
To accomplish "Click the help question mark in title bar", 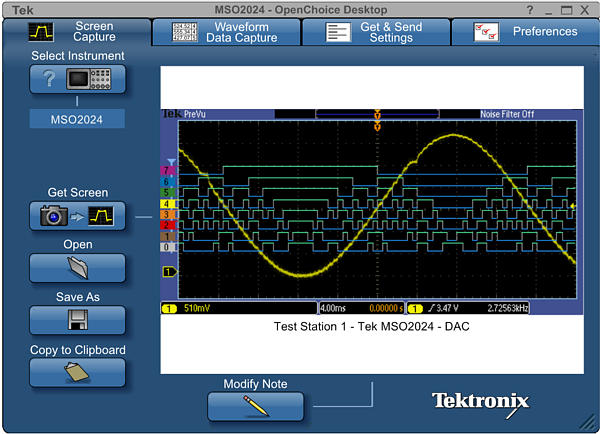I will [530, 9].
